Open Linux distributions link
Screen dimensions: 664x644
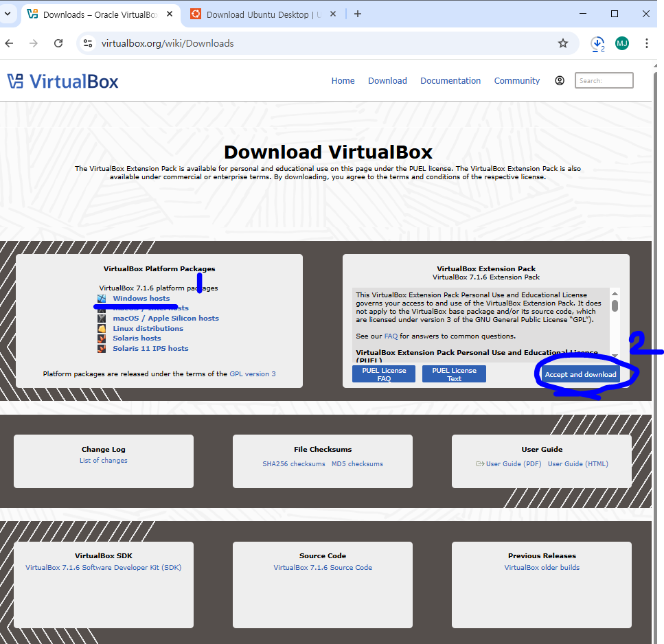[x=148, y=328]
